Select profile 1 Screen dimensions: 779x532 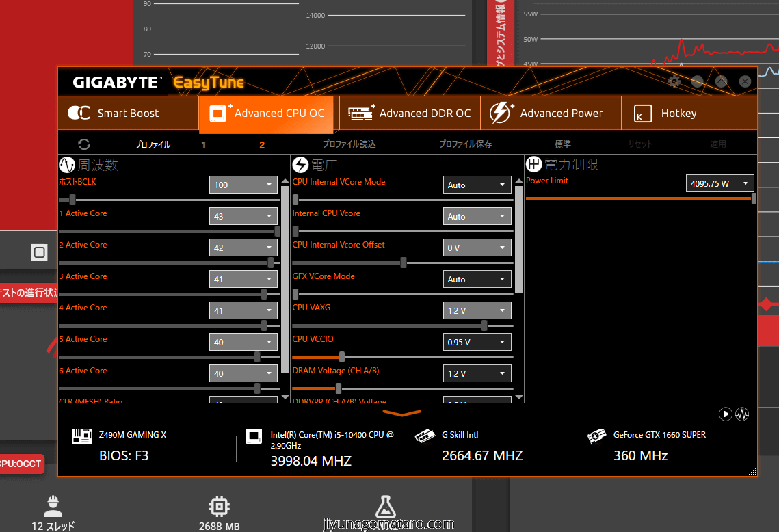pyautogui.click(x=203, y=145)
